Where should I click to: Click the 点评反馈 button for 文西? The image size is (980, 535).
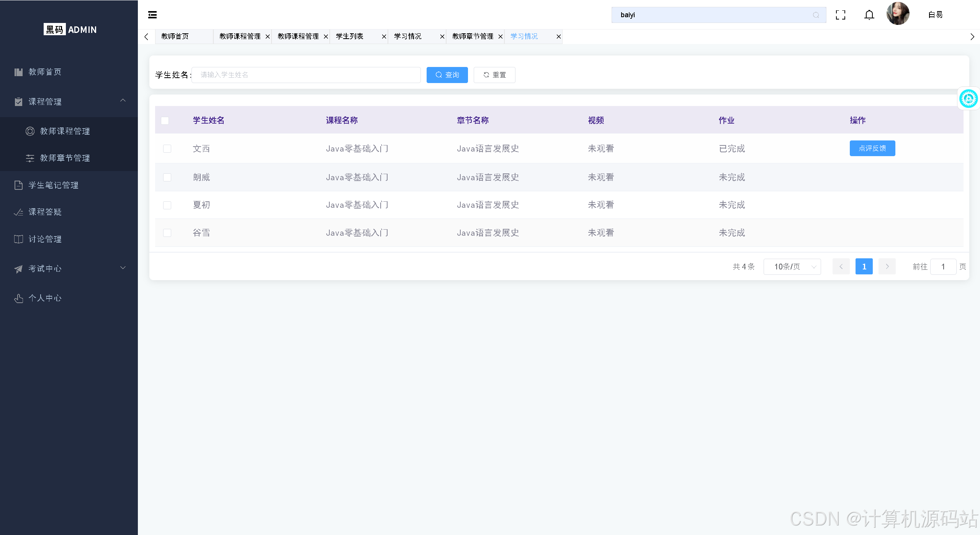point(872,148)
